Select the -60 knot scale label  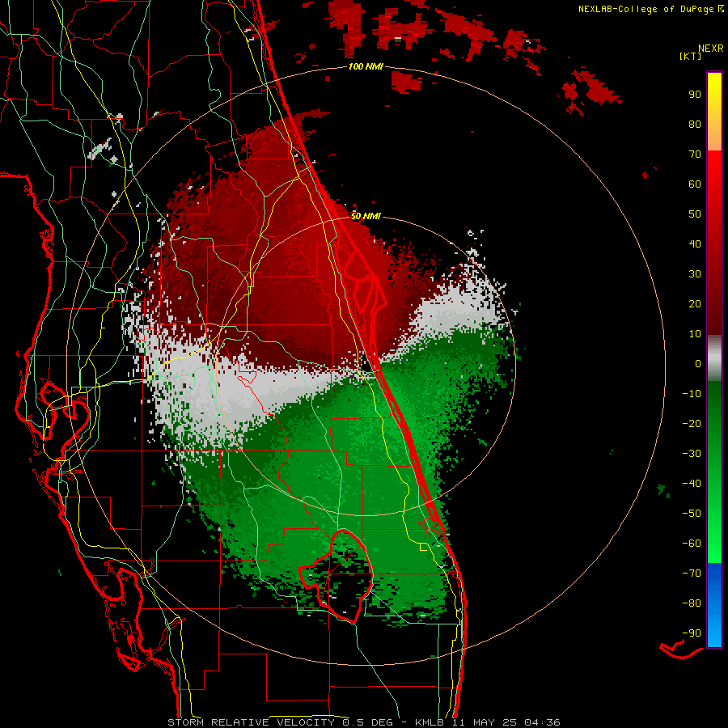pos(692,544)
